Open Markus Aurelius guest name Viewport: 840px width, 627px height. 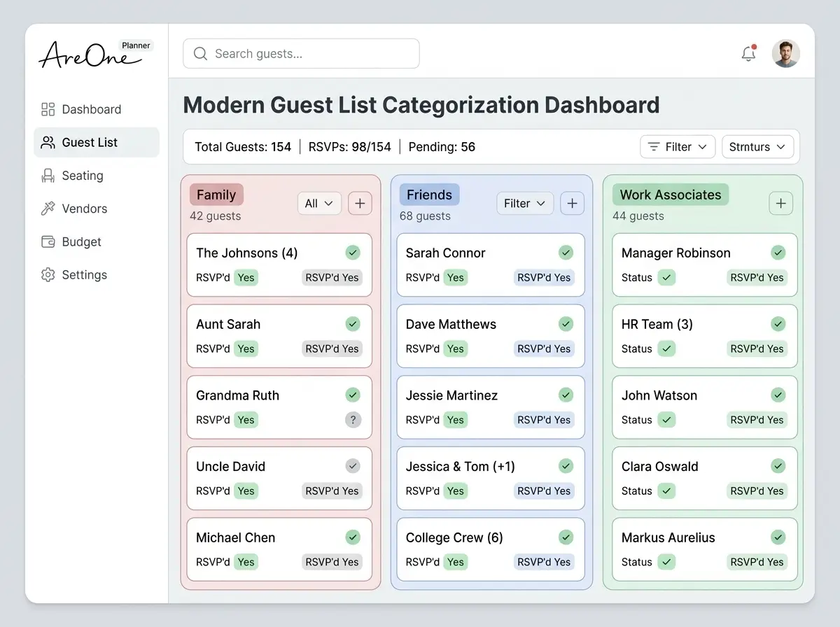pyautogui.click(x=668, y=537)
